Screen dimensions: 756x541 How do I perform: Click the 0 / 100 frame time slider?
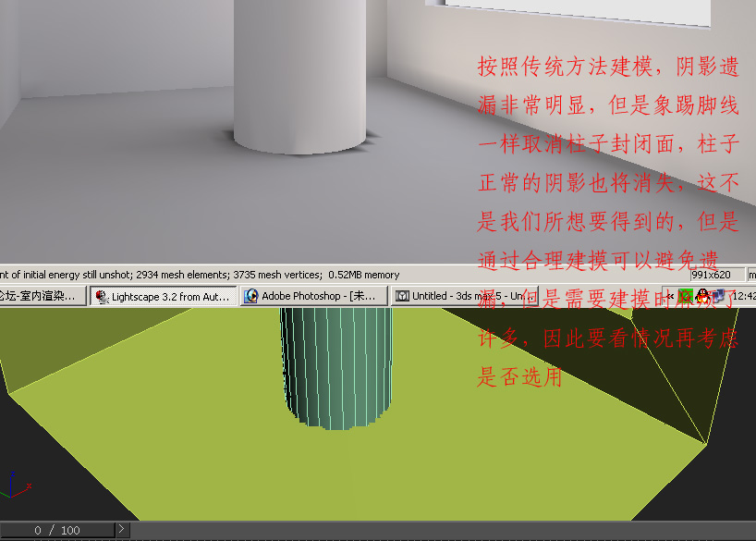(x=57, y=530)
